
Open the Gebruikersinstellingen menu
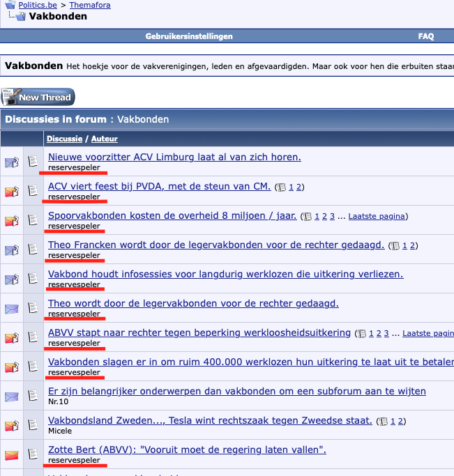tap(189, 36)
